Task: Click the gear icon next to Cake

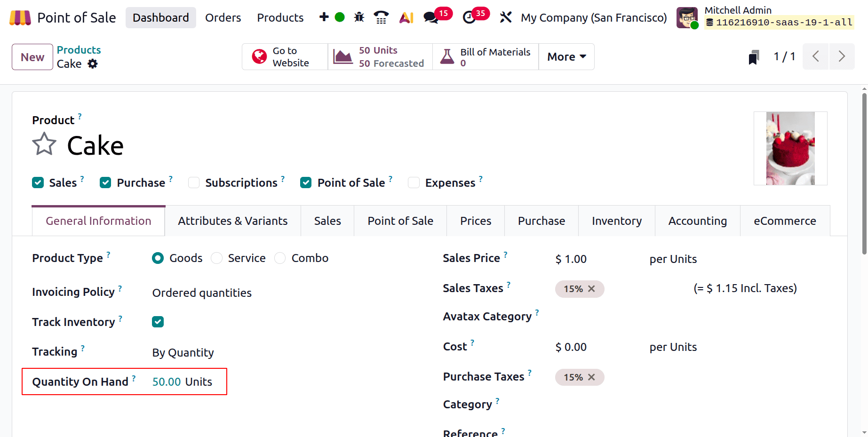Action: [93, 64]
